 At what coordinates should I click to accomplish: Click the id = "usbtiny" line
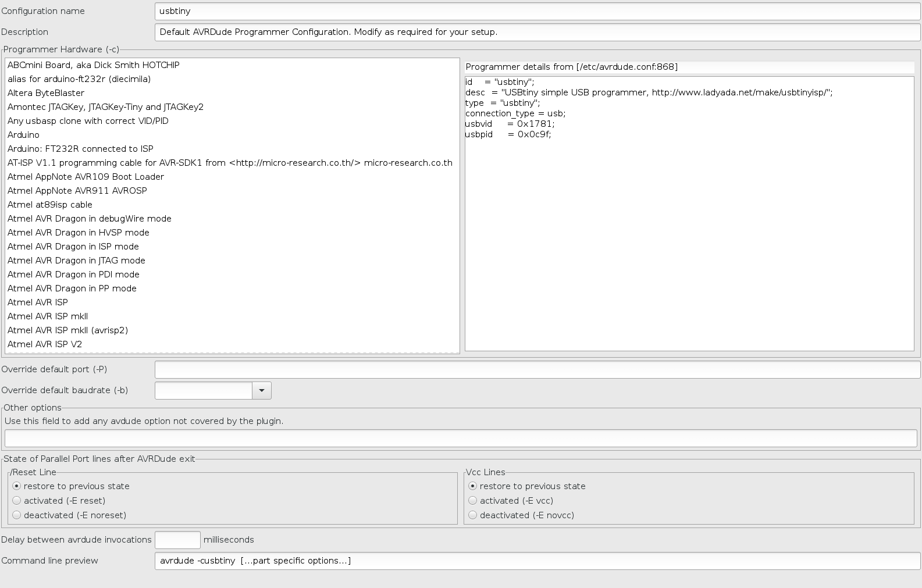tap(500, 82)
